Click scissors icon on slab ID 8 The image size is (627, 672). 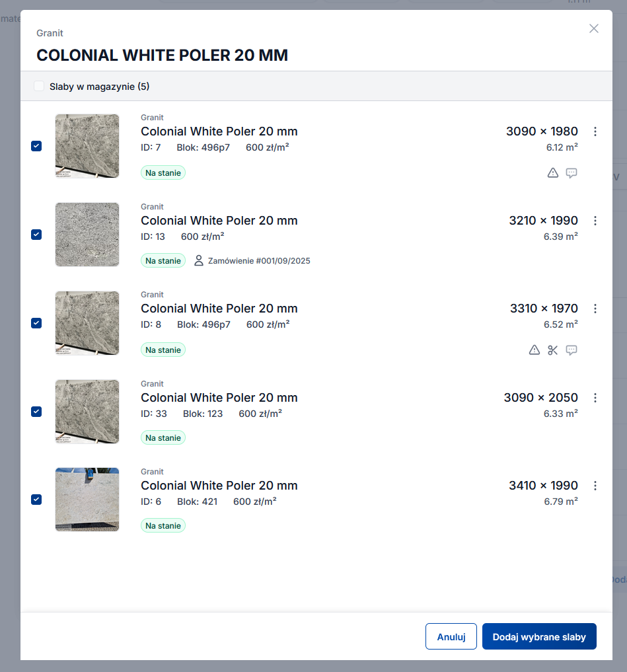coord(553,350)
